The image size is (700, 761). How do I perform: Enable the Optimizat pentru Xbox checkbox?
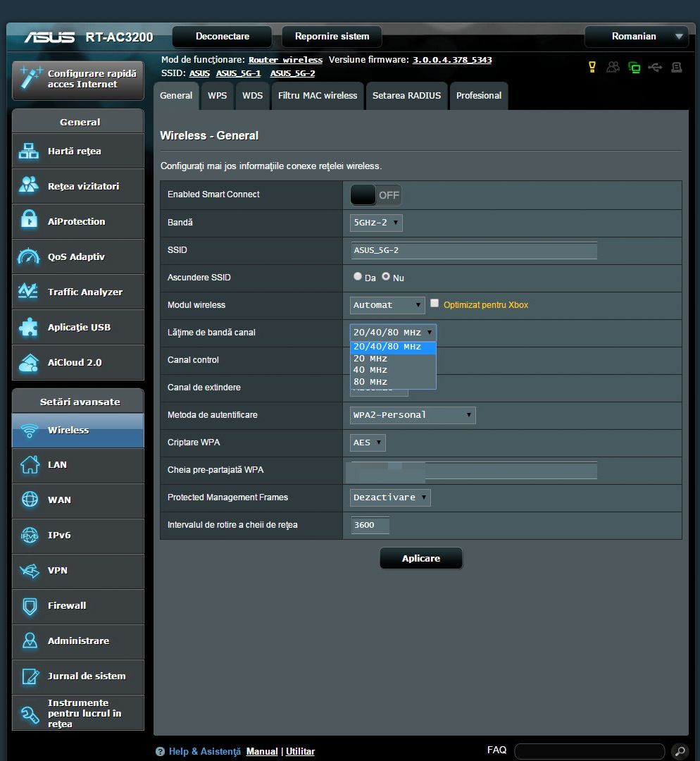(x=435, y=304)
